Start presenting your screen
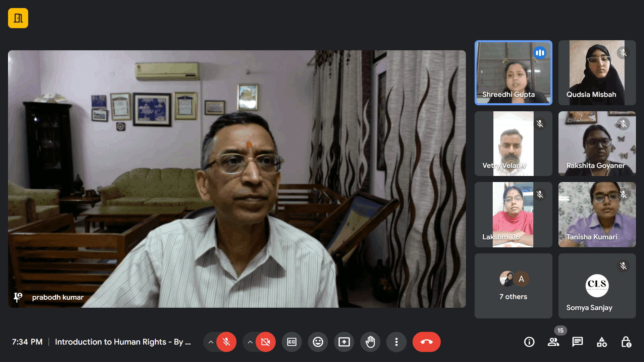This screenshot has height=362, width=644. [x=344, y=342]
